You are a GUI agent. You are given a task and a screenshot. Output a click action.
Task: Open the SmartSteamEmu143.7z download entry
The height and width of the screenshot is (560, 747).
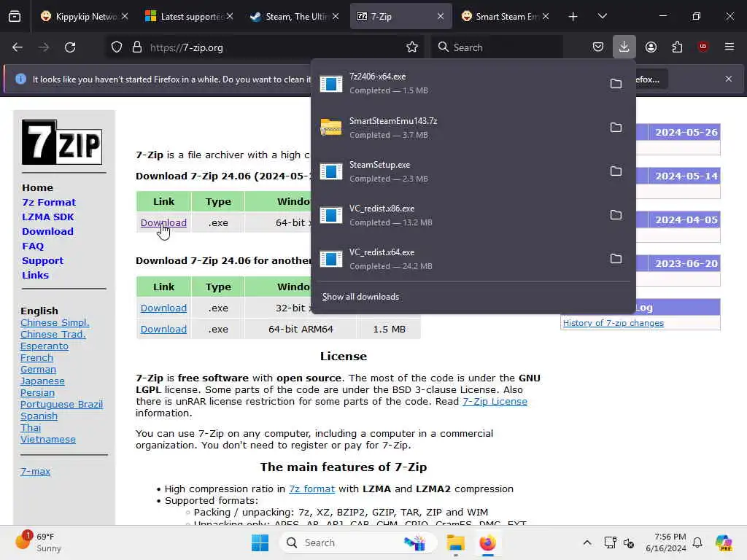pyautogui.click(x=457, y=127)
